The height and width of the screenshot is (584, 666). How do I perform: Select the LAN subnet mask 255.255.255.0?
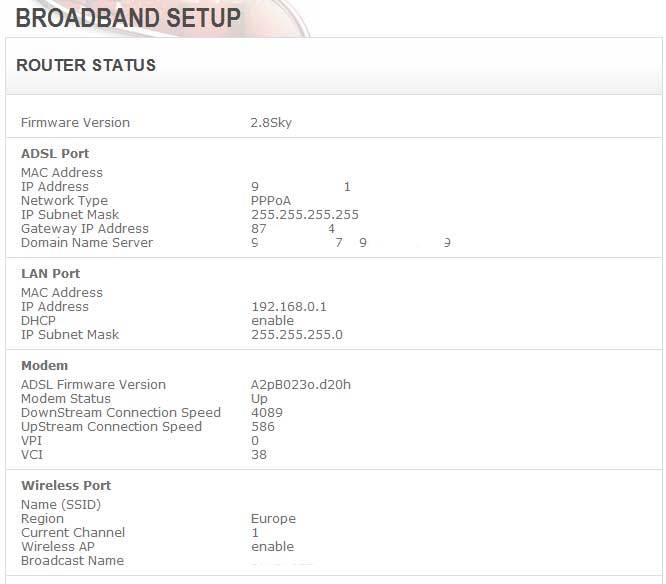coord(296,335)
